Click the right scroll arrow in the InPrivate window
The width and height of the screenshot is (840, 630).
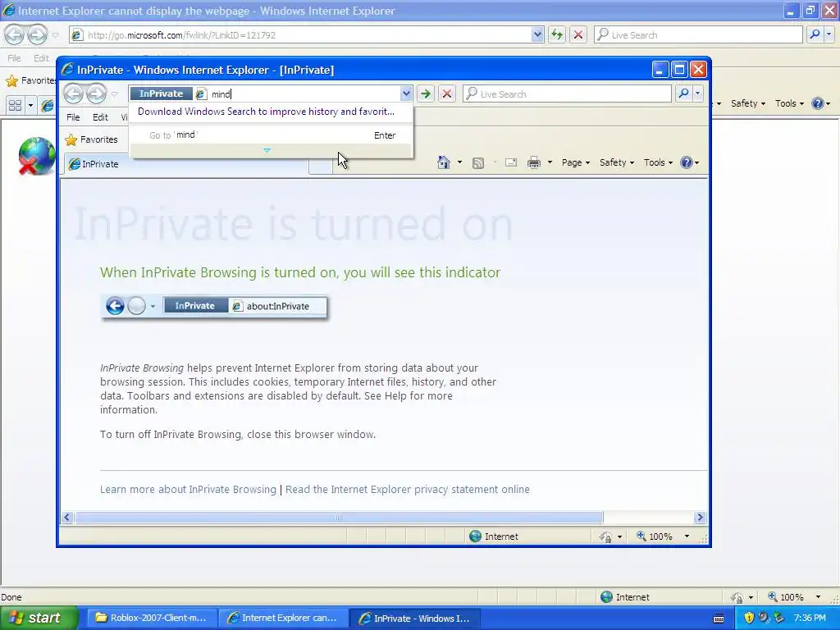click(700, 517)
